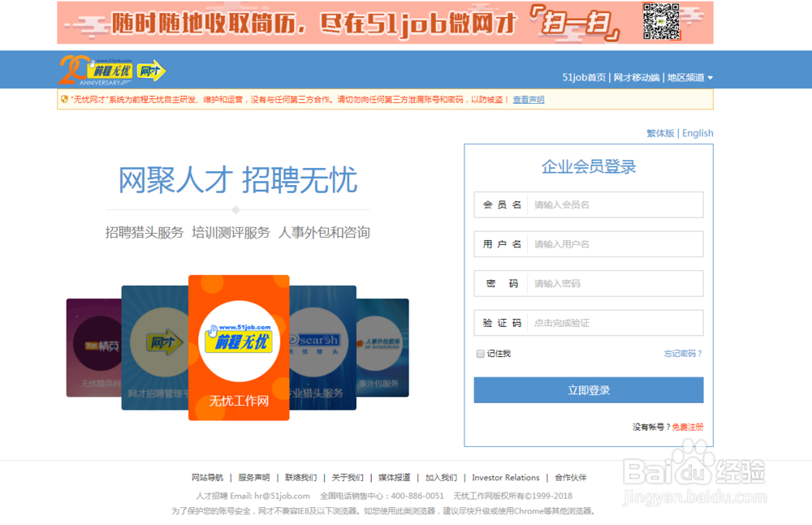812x525 pixels.
Task: Click the hr@51job.com email address
Action: point(282,496)
